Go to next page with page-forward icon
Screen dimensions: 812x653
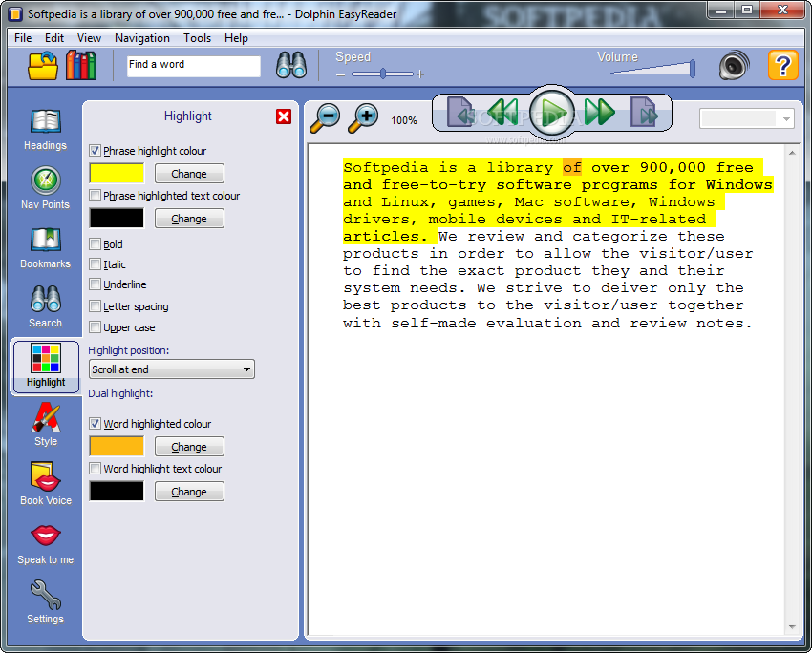coord(644,112)
